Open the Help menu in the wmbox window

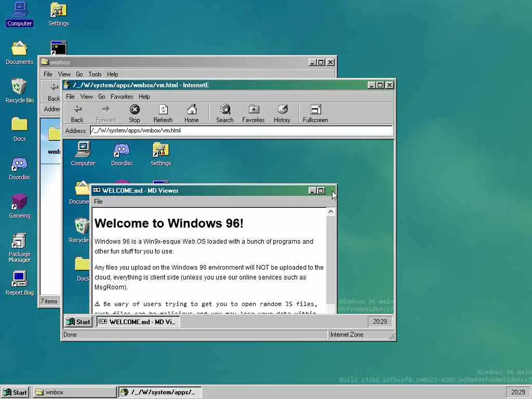point(113,74)
